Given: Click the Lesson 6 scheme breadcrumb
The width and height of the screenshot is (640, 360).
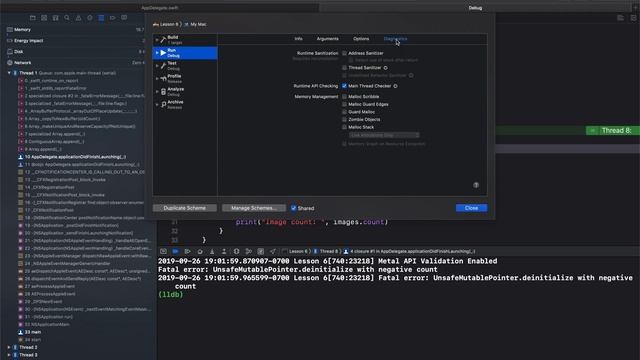Looking at the screenshot, I should (x=166, y=24).
